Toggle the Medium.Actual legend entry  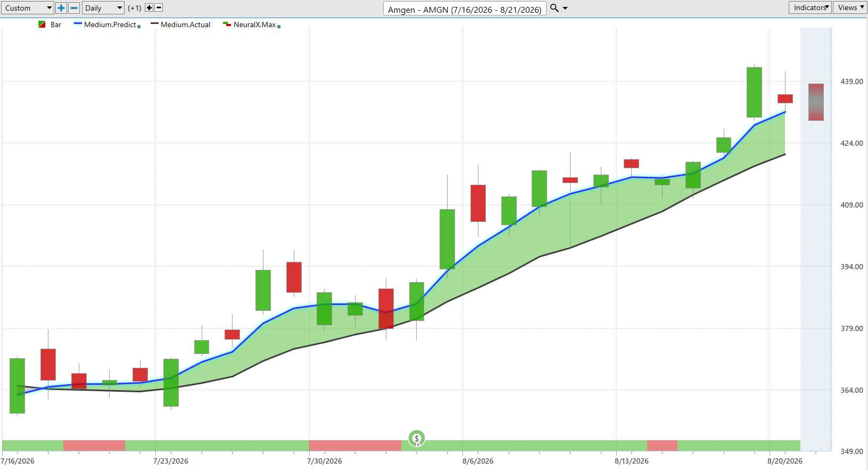(x=180, y=24)
